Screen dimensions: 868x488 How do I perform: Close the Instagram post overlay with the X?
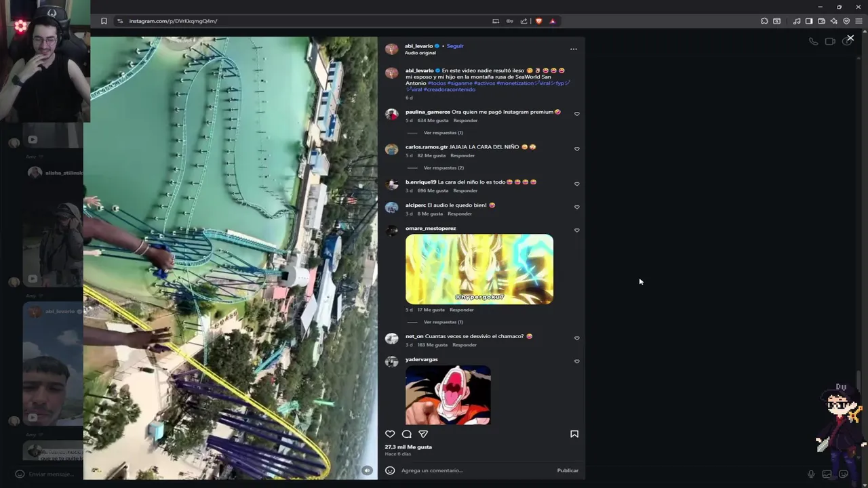tap(850, 38)
